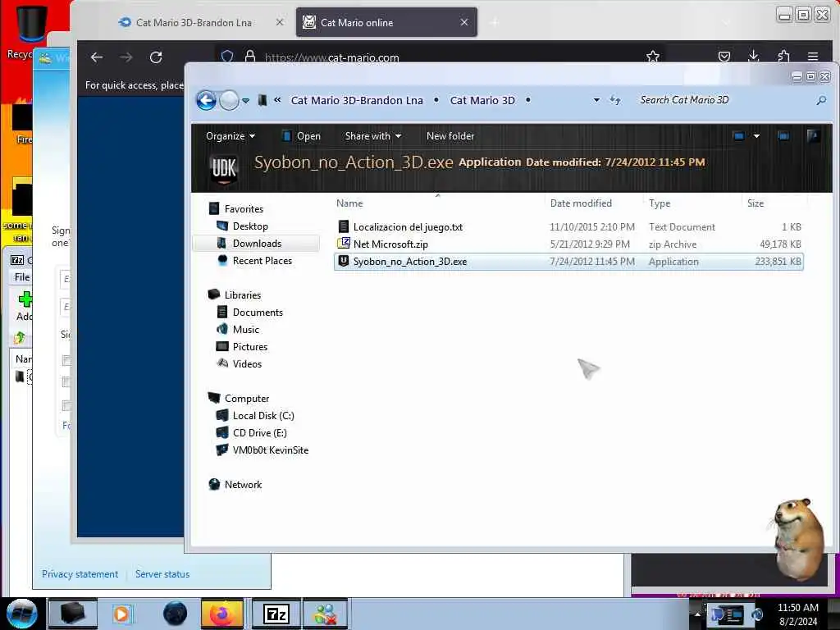This screenshot has height=630, width=840.
Task: Switch to the Cat Mario 3D-Brandon Lna browser tab
Action: [x=194, y=22]
